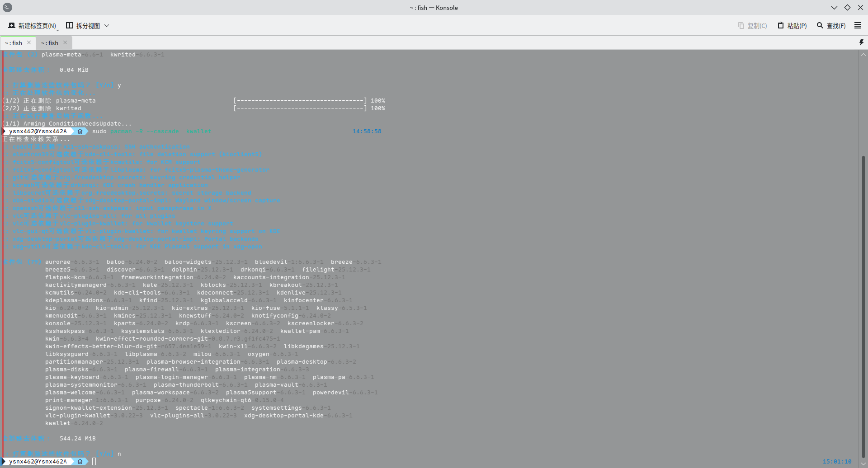Switch to the second fish tab
The height and width of the screenshot is (468, 868).
point(50,43)
